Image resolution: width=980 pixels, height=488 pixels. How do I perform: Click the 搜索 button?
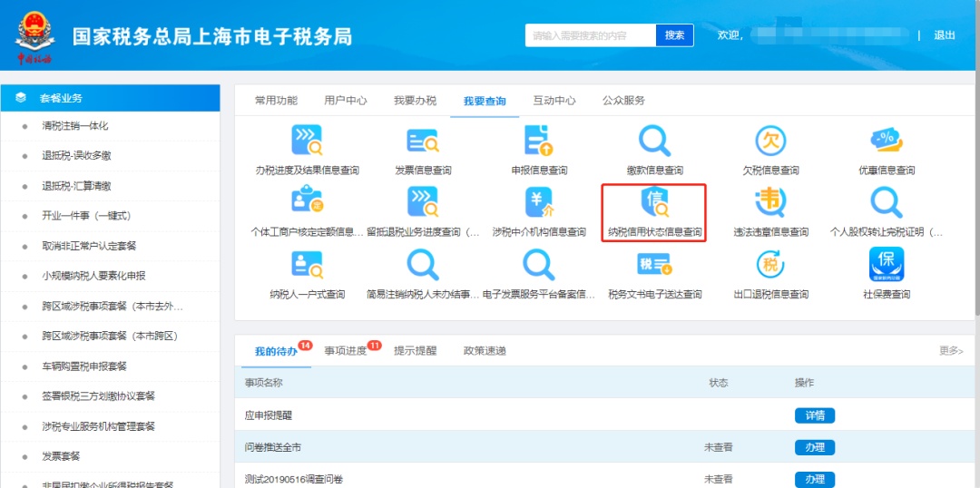tap(674, 35)
